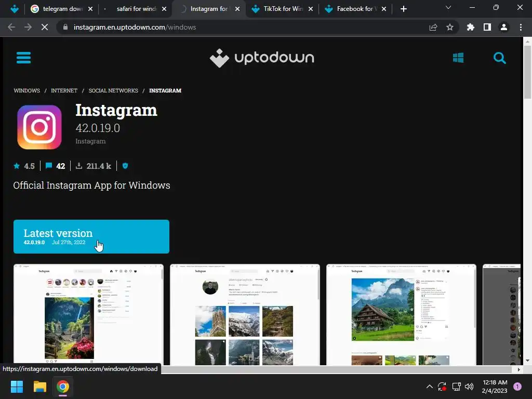Open the WINDOWS breadcrumb link

tap(27, 90)
